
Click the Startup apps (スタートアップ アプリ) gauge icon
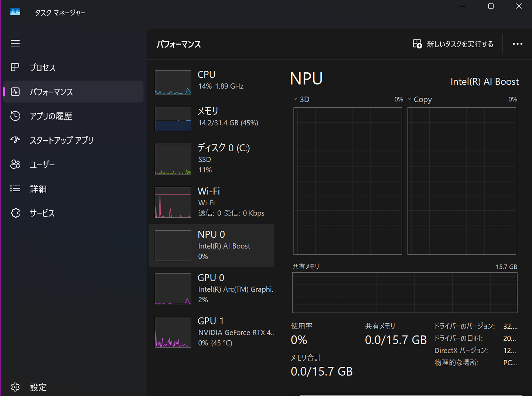click(15, 140)
